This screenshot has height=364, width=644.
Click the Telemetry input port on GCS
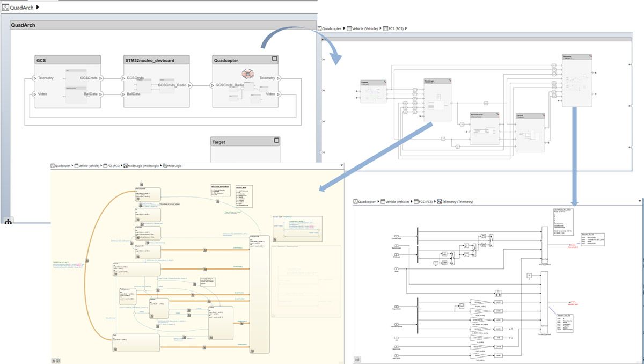click(x=35, y=78)
